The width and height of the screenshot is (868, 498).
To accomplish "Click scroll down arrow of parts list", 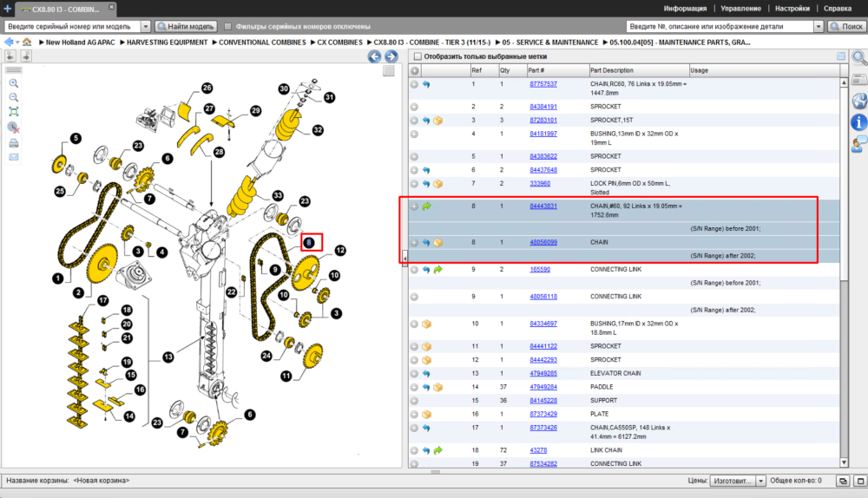I will [x=844, y=462].
